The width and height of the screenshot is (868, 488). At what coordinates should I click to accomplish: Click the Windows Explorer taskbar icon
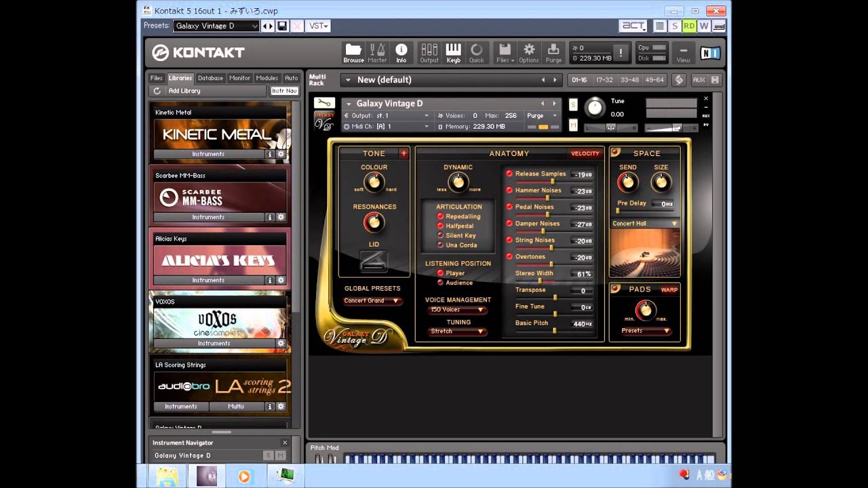click(167, 476)
